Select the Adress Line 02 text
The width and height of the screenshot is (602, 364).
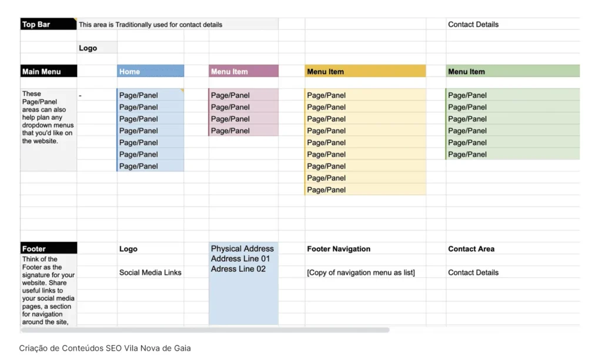[x=238, y=269]
